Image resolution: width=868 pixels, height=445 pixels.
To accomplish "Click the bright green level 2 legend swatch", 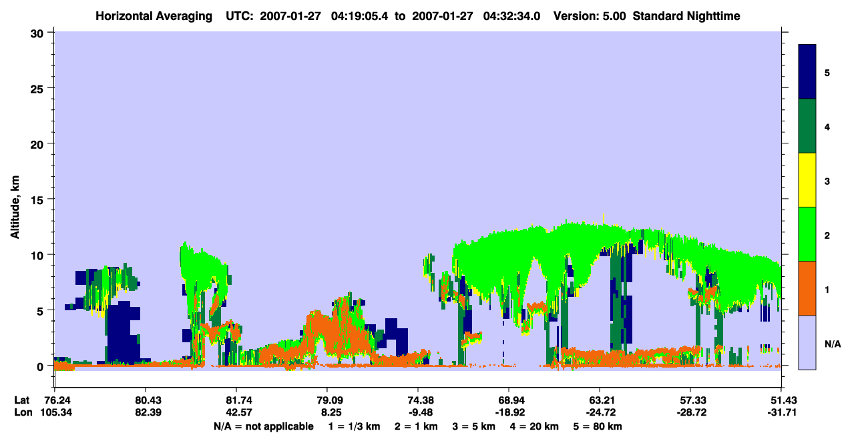I will (807, 234).
